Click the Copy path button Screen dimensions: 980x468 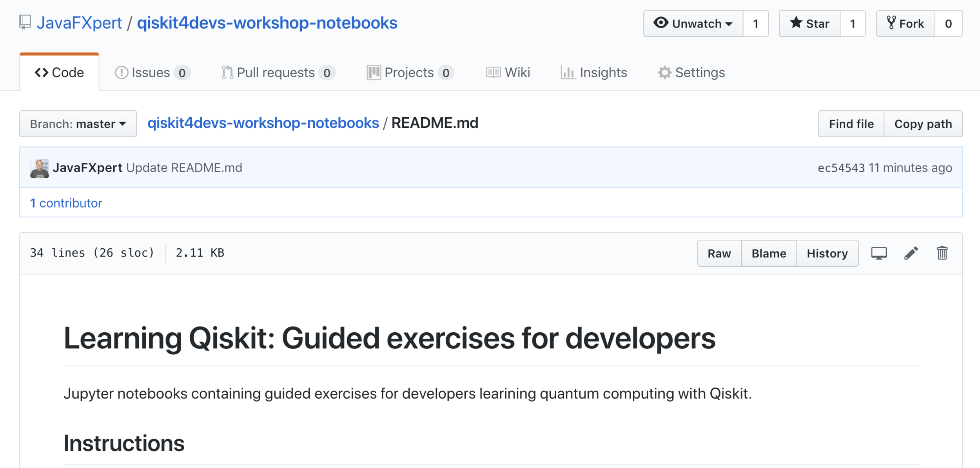coord(923,124)
